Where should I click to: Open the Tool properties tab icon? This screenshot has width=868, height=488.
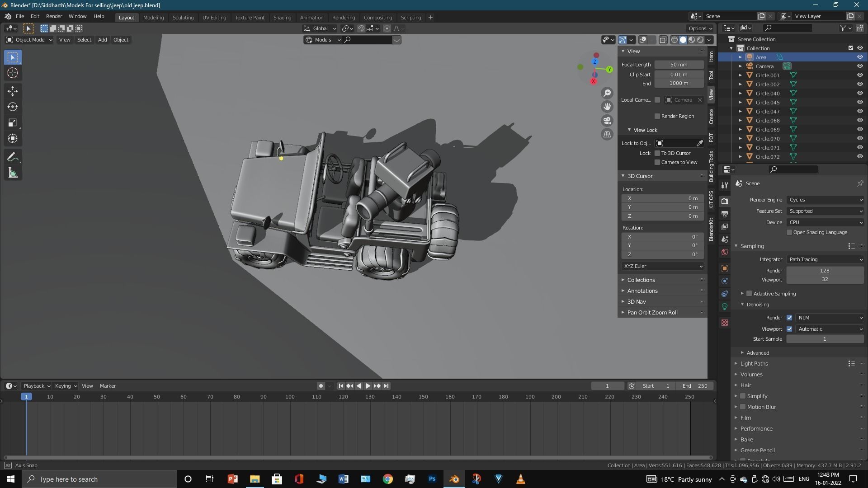click(725, 185)
